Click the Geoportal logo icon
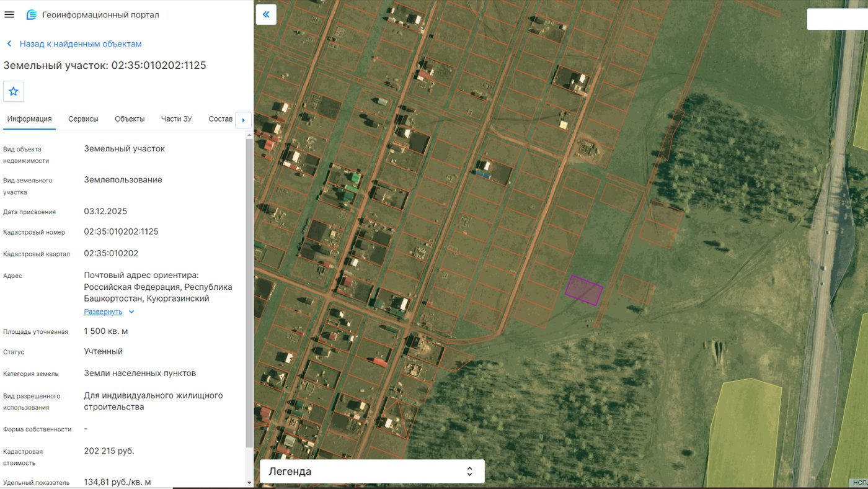 pyautogui.click(x=31, y=15)
